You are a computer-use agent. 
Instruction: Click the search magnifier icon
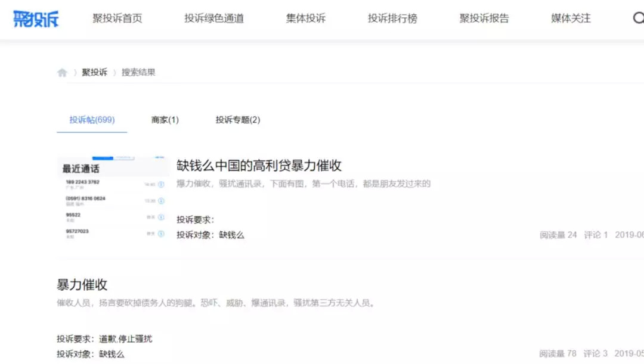637,18
